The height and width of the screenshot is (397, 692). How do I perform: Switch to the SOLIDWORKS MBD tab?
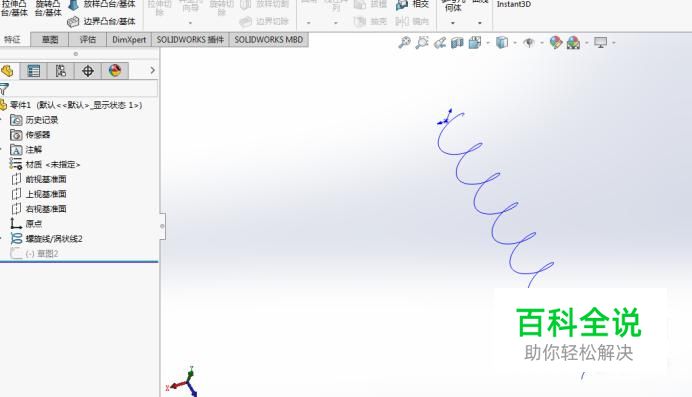coord(269,39)
